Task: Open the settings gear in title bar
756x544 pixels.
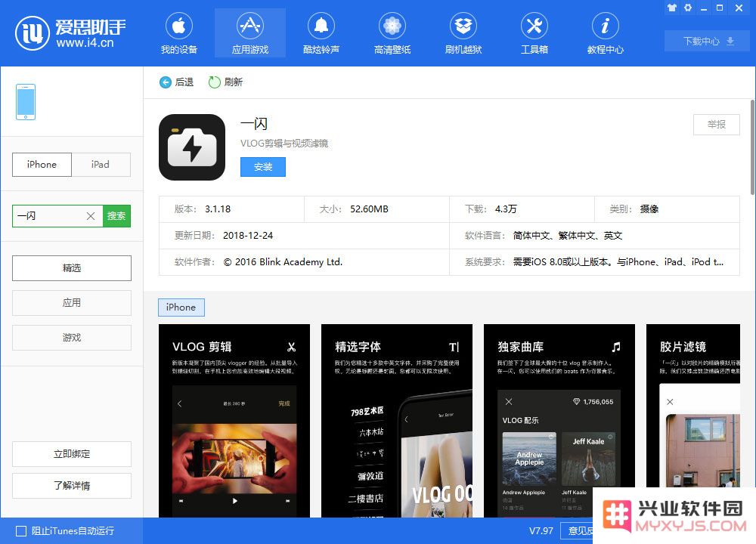Action: pos(688,8)
